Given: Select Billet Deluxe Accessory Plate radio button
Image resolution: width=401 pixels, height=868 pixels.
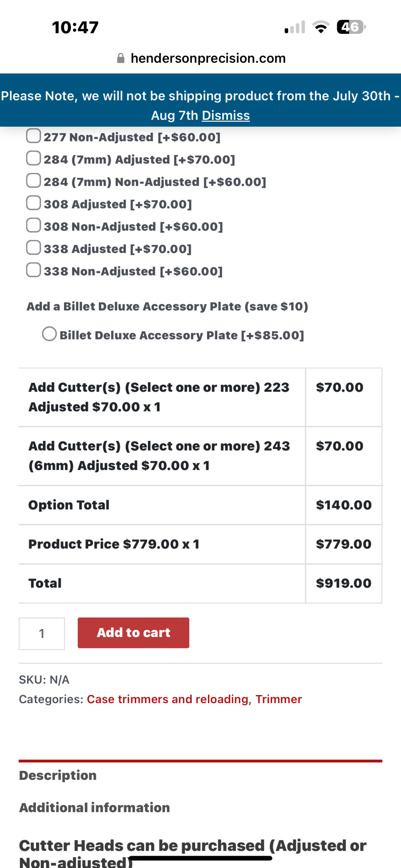Looking at the screenshot, I should (x=49, y=334).
